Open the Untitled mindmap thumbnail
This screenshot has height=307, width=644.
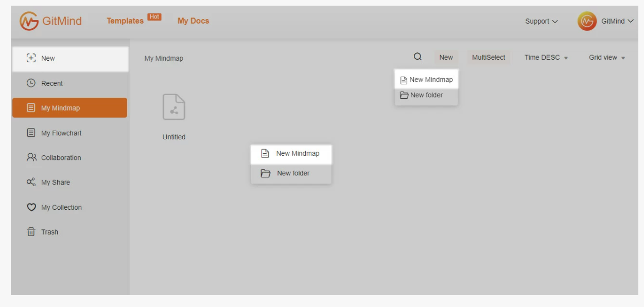[172, 109]
